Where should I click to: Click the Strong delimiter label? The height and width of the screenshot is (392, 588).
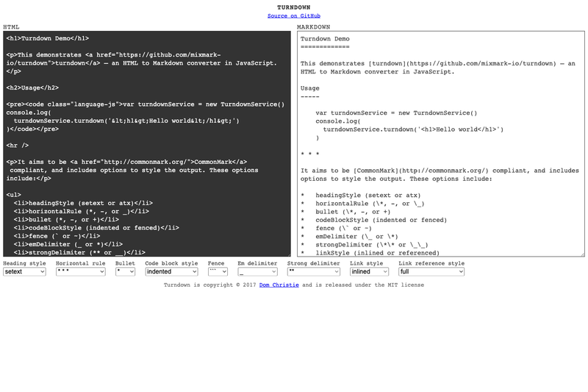point(314,263)
